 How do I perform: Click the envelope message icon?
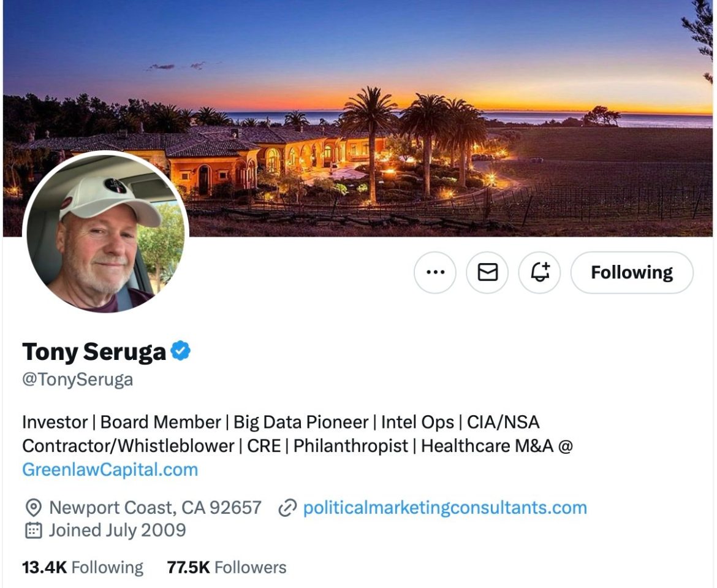487,272
